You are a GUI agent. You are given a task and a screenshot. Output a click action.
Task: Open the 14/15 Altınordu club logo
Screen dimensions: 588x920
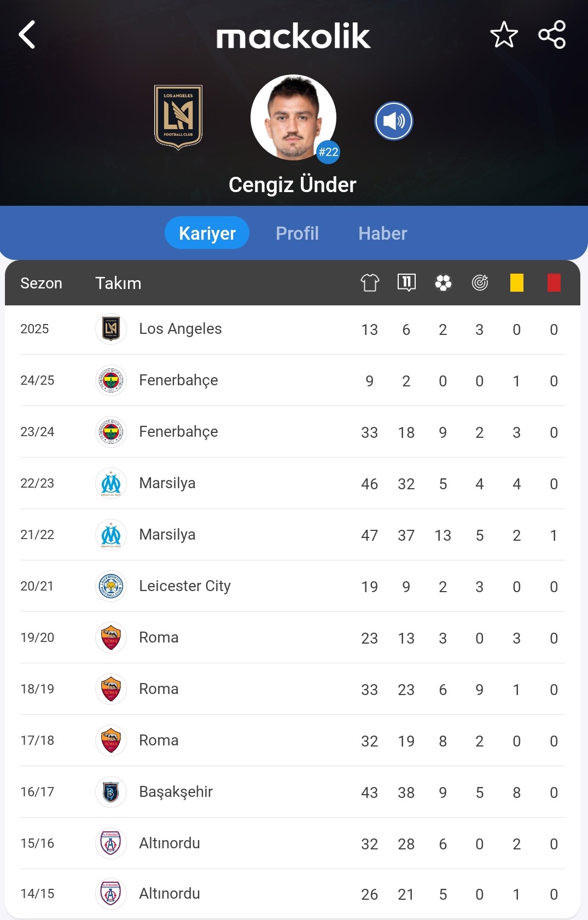tap(111, 894)
